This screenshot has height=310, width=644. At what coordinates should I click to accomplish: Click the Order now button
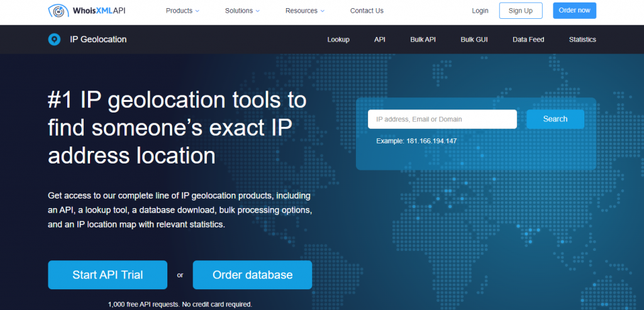click(x=574, y=11)
